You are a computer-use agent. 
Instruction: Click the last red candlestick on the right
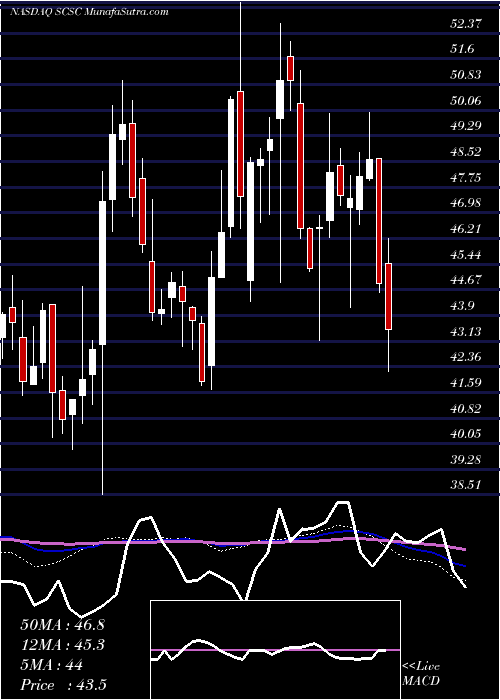pos(388,296)
